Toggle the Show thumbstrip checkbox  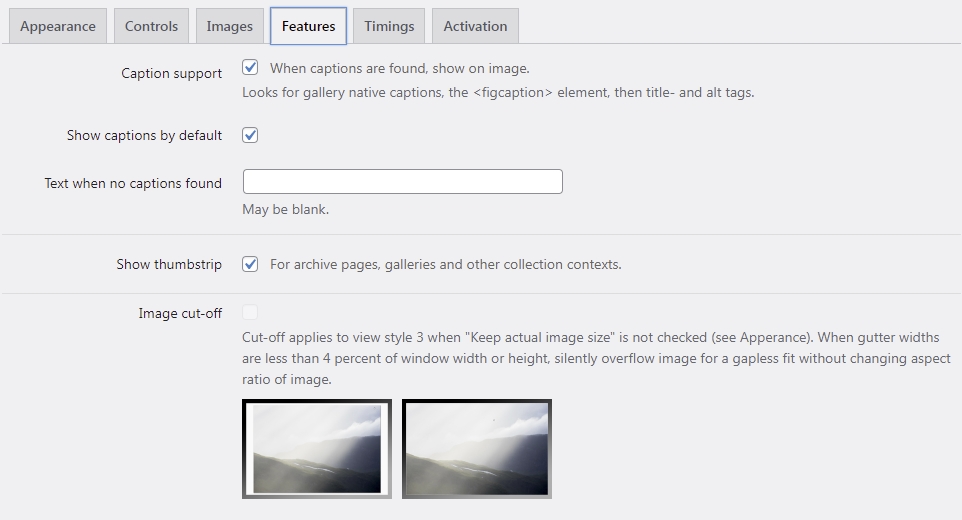(x=250, y=264)
